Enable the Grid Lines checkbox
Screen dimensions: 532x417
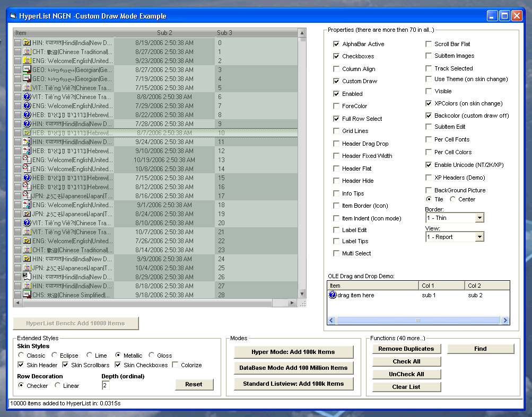337,131
